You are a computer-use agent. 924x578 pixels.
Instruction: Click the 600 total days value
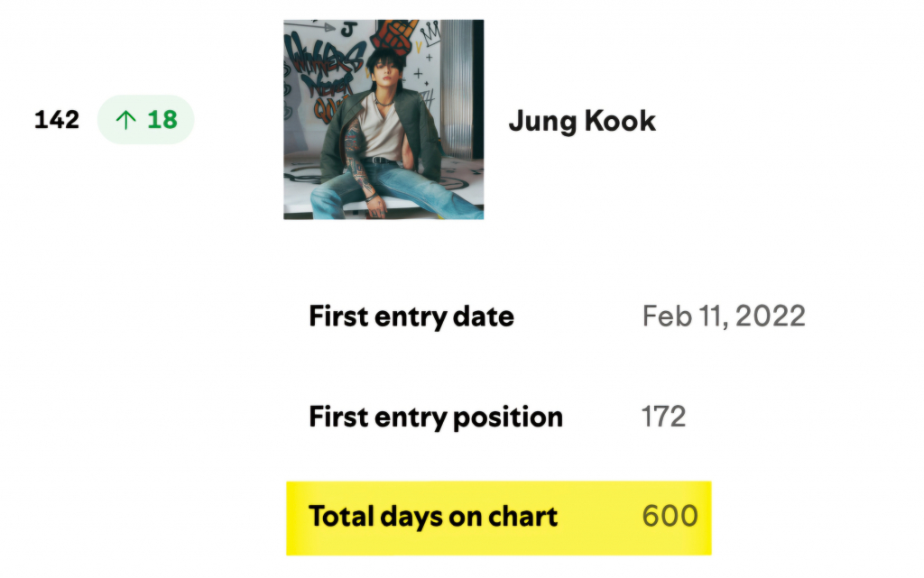[x=670, y=517]
